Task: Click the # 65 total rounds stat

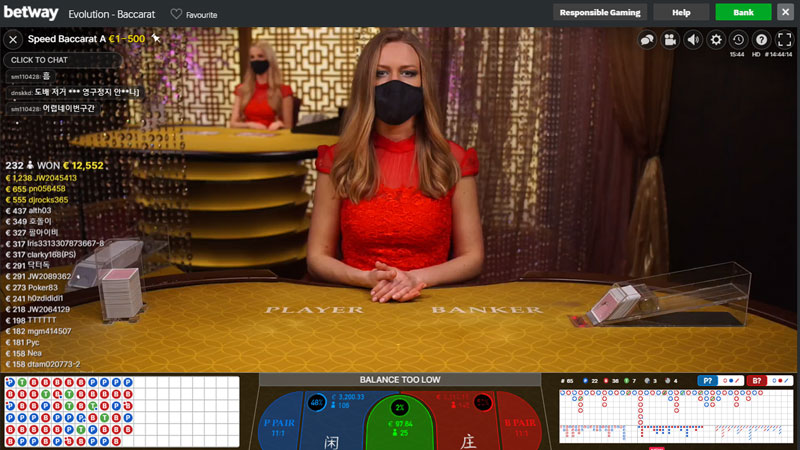Action: coord(567,381)
